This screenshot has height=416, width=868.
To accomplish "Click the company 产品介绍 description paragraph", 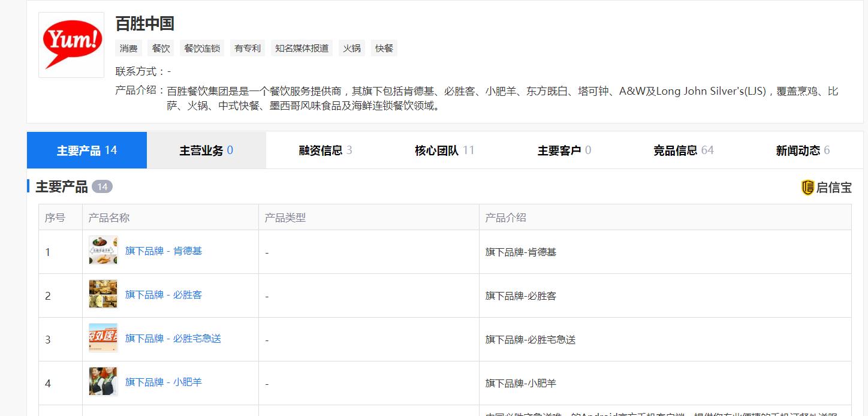I will (502, 99).
